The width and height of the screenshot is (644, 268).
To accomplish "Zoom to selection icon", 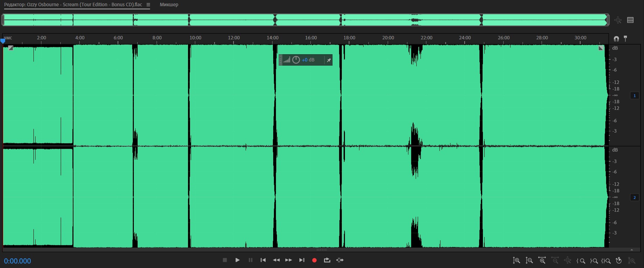I will pos(606,261).
